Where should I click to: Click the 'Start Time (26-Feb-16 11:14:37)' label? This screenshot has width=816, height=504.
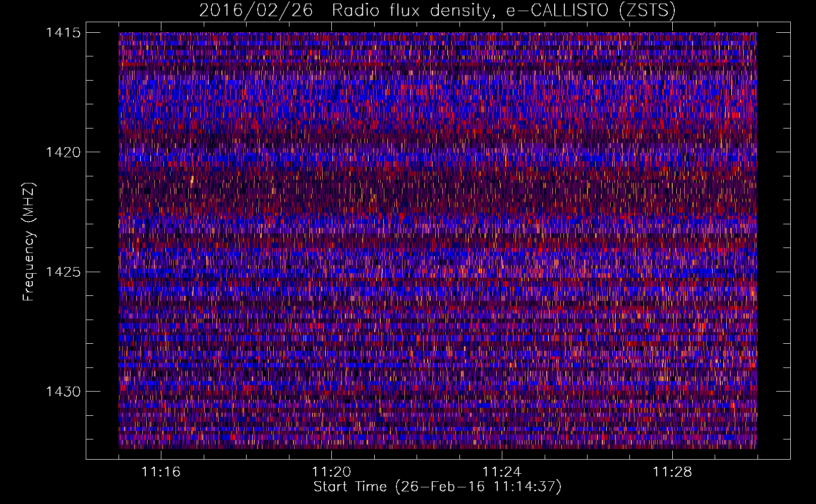point(437,487)
